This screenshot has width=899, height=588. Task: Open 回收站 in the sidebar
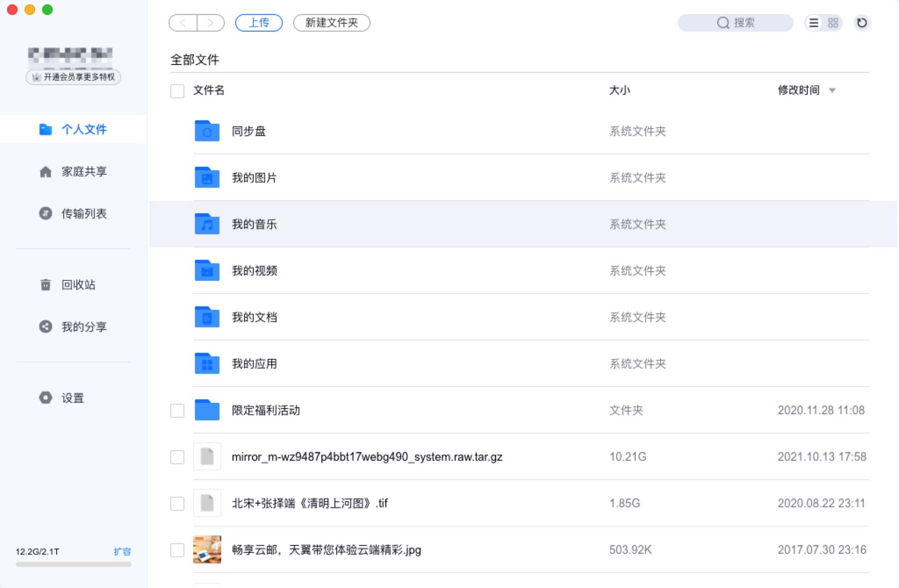point(73,285)
